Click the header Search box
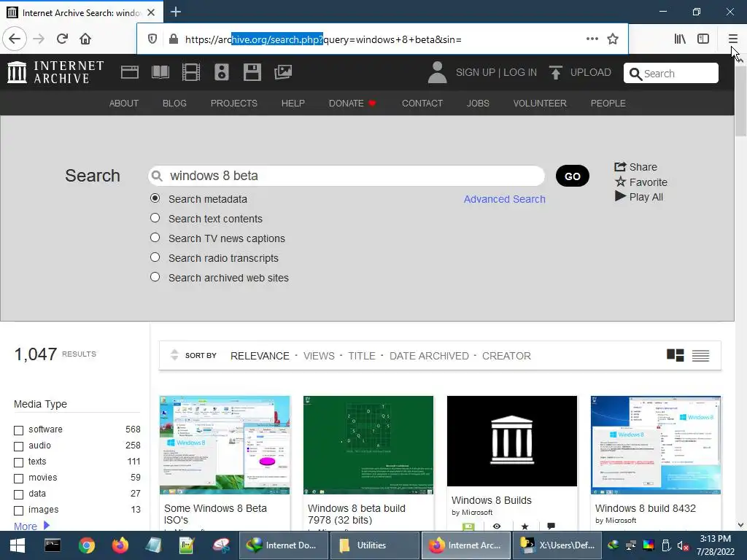This screenshot has height=560, width=747. pos(671,74)
